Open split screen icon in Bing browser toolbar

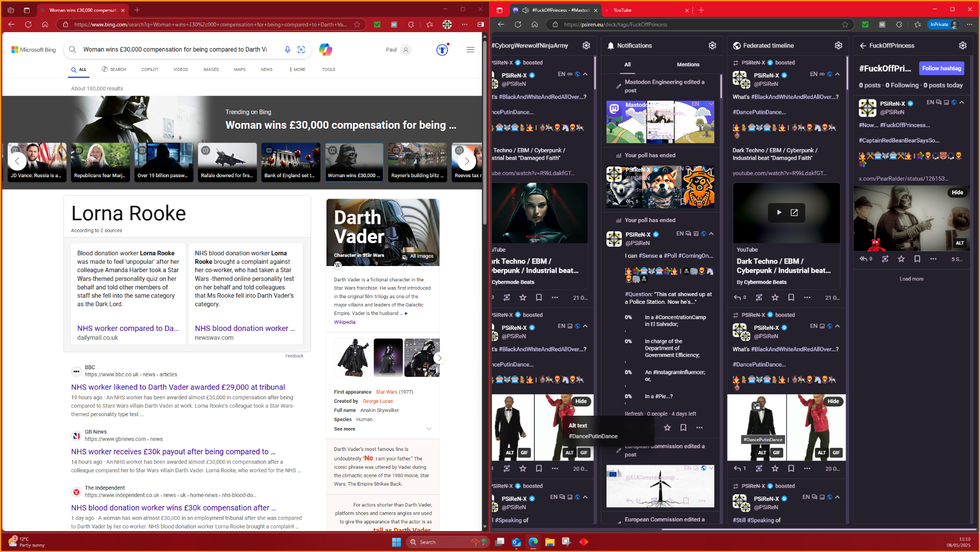(481, 24)
